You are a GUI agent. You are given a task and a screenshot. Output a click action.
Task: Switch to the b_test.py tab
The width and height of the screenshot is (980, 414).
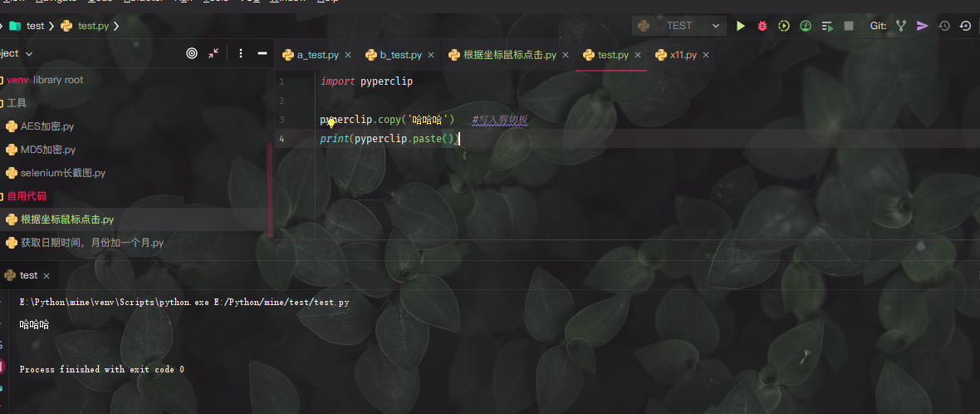(x=400, y=55)
